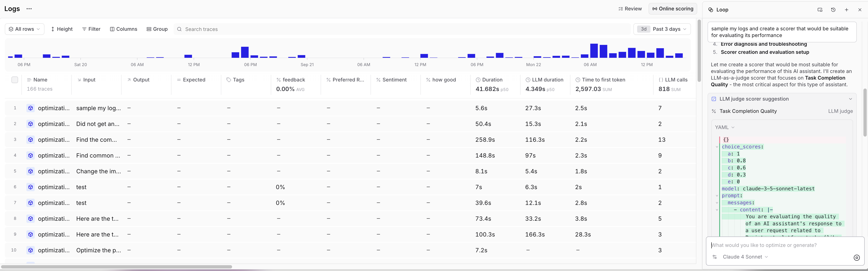Screen dimensions: 868x271
Task: Click the Review button
Action: point(630,9)
